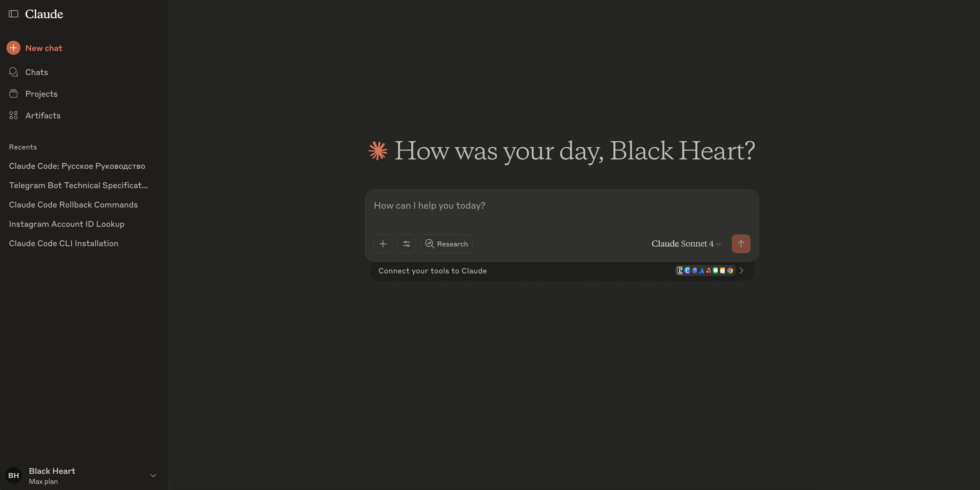Open the Claude Sonnet 4 model selector
The width and height of the screenshot is (980, 490).
pos(686,244)
